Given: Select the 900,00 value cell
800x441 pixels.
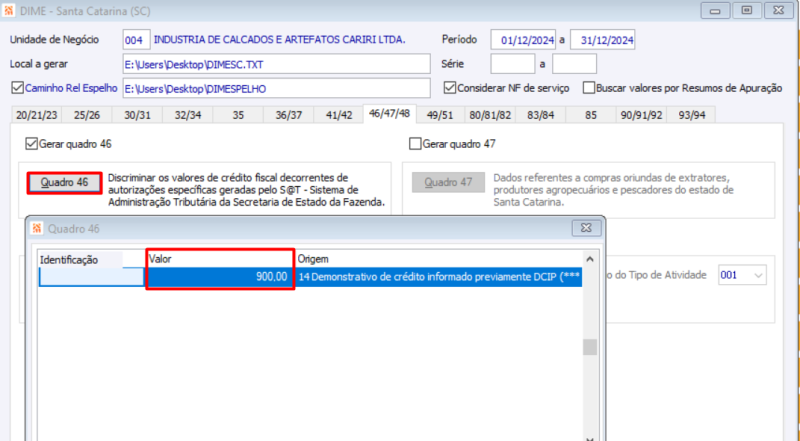Looking at the screenshot, I should [220, 277].
